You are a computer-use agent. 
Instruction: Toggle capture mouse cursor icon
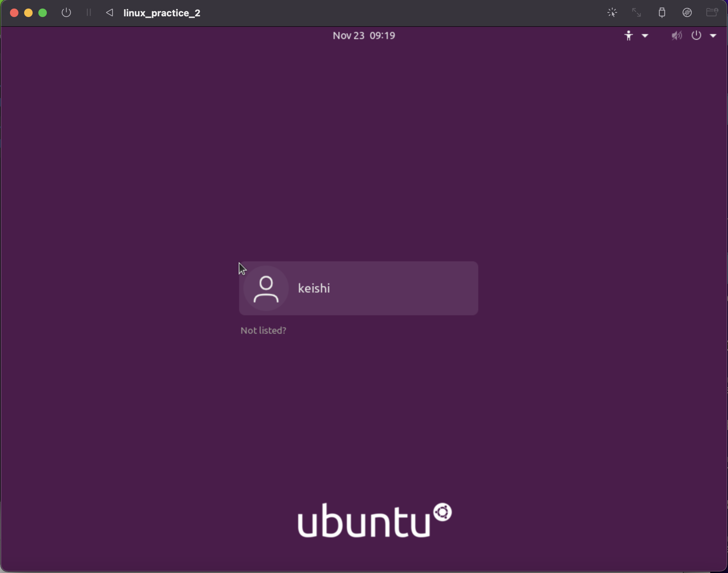[x=612, y=13]
